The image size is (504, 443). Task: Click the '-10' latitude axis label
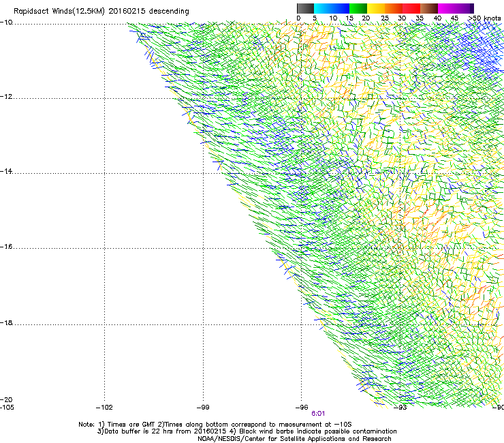tap(6, 22)
